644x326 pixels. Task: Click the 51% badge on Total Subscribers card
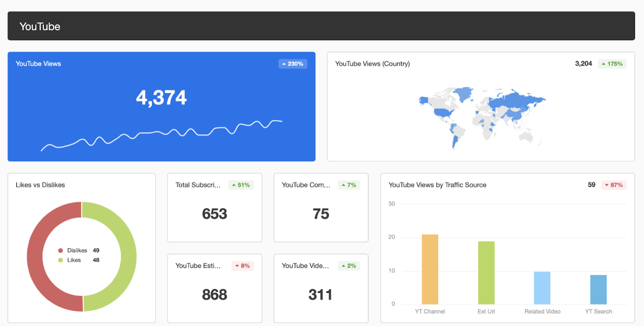click(241, 185)
